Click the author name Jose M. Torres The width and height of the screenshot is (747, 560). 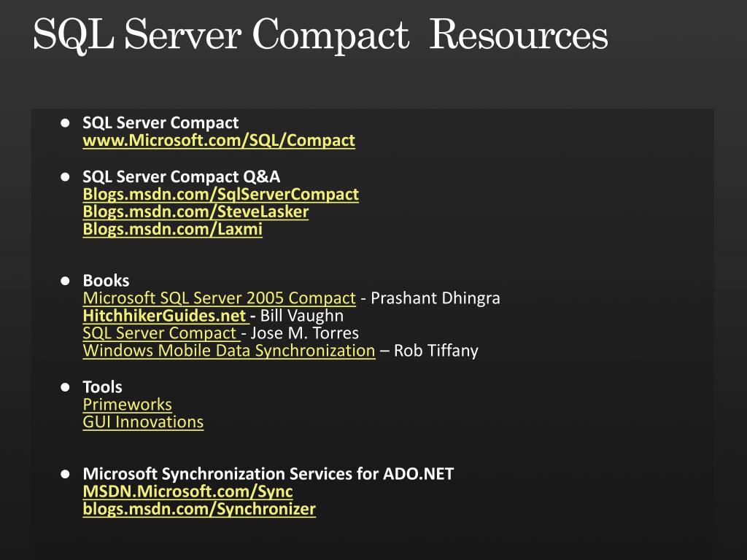304,332
